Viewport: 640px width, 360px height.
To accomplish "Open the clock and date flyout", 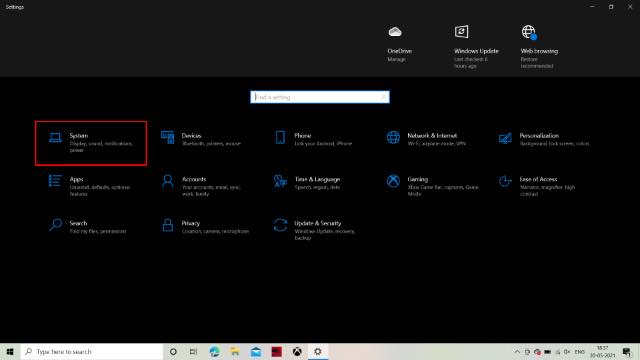I will click(602, 351).
